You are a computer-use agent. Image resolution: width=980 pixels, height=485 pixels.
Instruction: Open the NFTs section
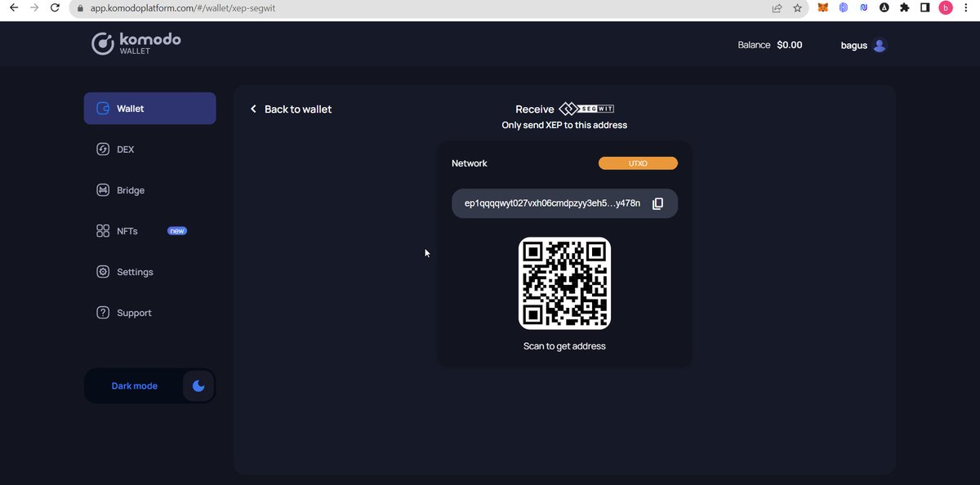127,231
